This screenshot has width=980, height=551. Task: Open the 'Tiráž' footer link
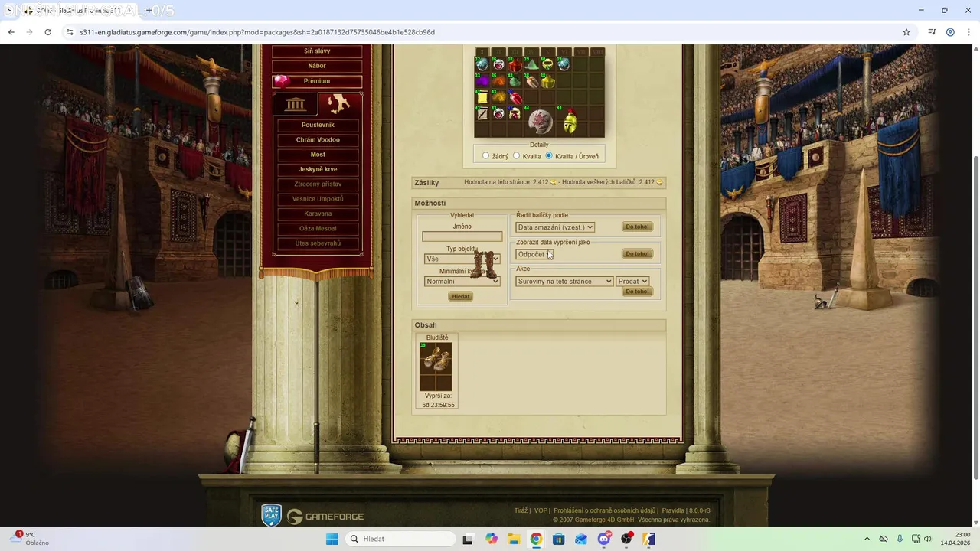pyautogui.click(x=521, y=510)
